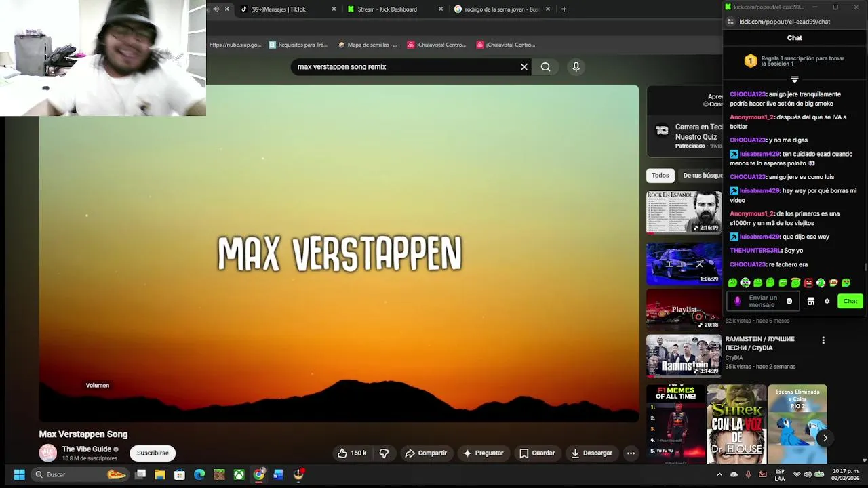Open more actions (three dots) under the video
Viewport: 868px width, 488px height.
tap(631, 453)
